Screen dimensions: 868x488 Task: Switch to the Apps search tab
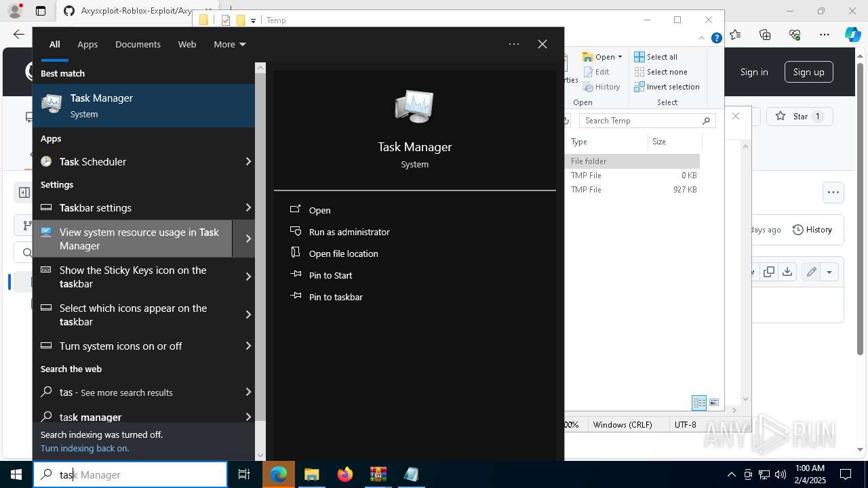pos(87,44)
